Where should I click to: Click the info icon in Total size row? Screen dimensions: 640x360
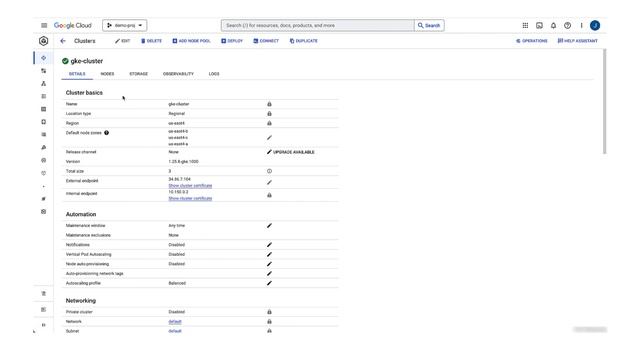269,171
